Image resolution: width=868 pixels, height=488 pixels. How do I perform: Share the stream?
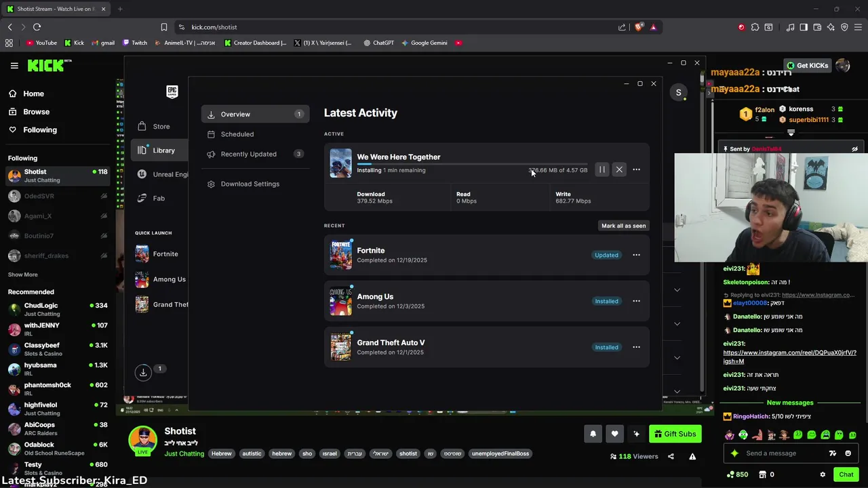(671, 457)
